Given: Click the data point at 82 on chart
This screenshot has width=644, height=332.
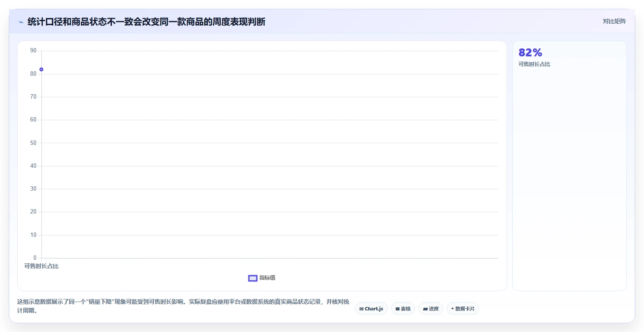Looking at the screenshot, I should pos(41,70).
